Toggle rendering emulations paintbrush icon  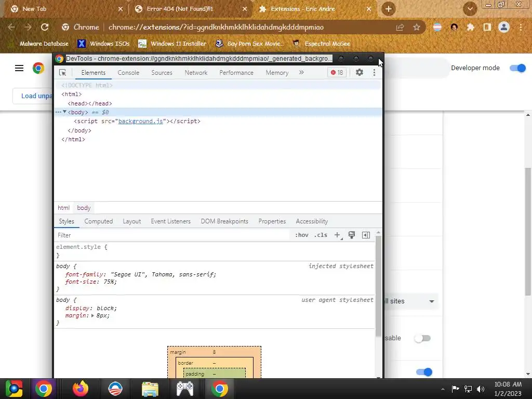[x=352, y=235]
